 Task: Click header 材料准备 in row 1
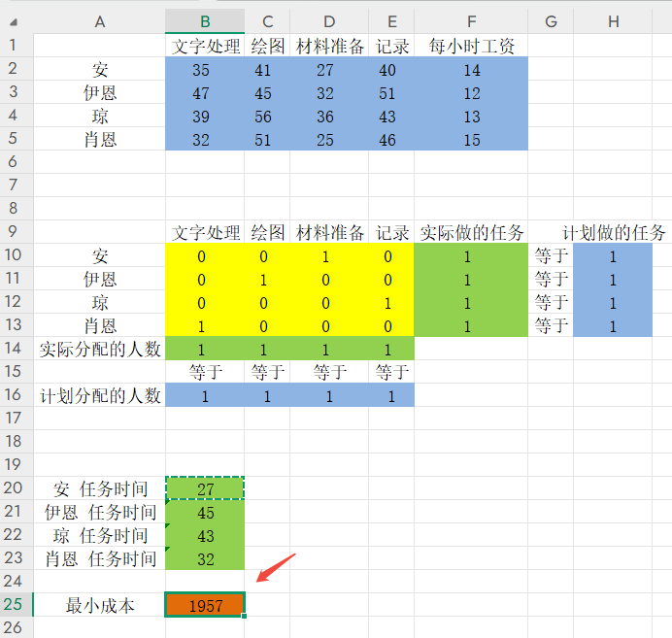point(329,46)
